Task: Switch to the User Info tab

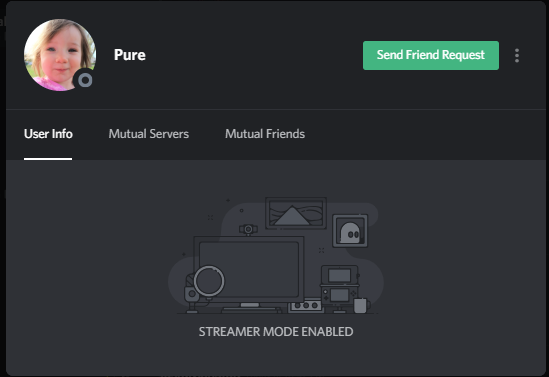Action: coord(48,134)
